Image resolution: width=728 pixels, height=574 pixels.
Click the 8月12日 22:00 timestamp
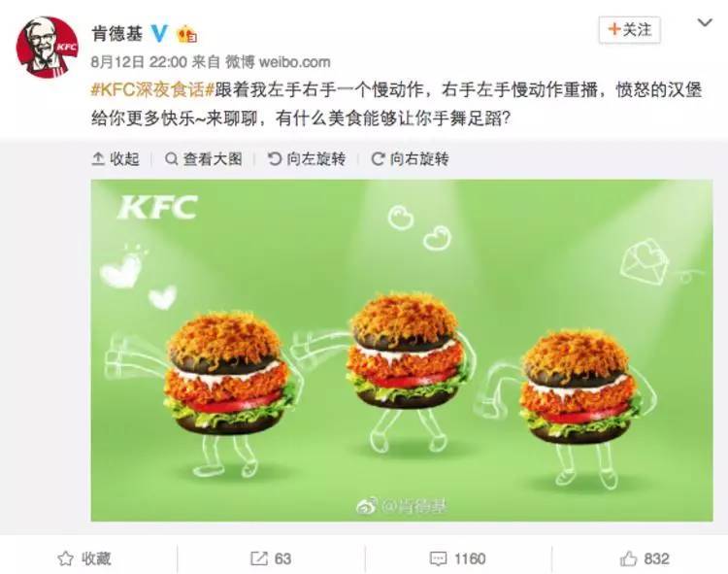139,62
